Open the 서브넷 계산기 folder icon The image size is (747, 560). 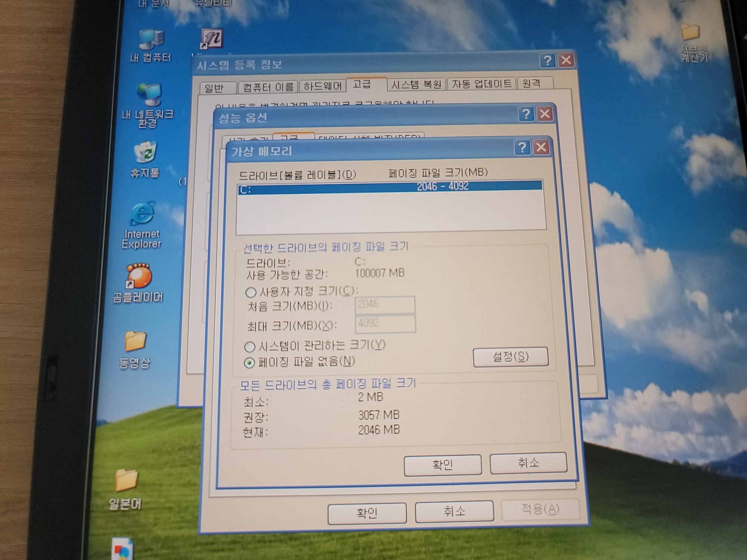tap(690, 33)
